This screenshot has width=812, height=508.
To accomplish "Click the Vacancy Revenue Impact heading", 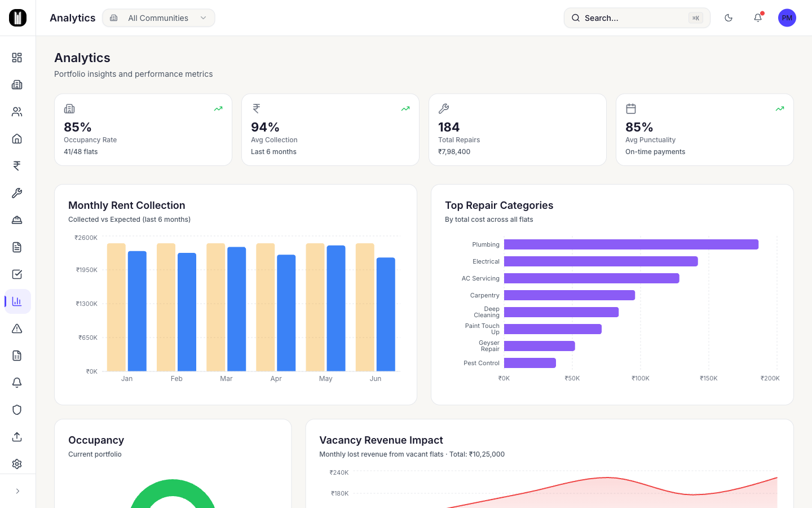I will (381, 440).
